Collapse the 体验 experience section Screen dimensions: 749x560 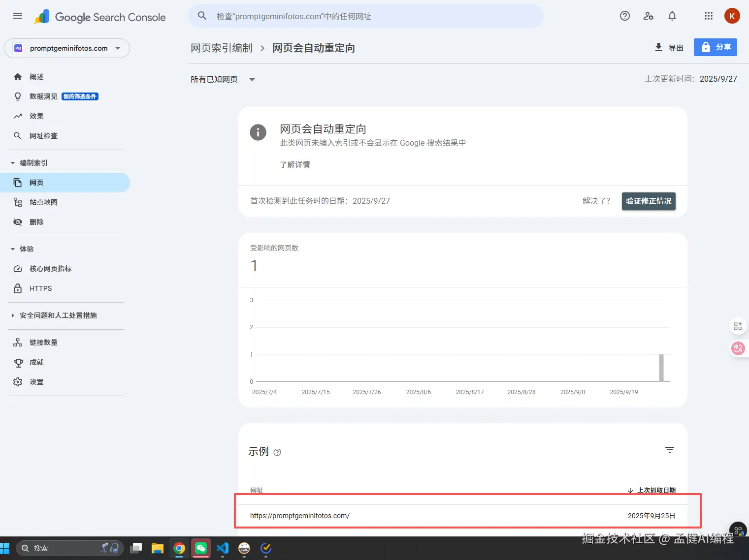pos(22,249)
